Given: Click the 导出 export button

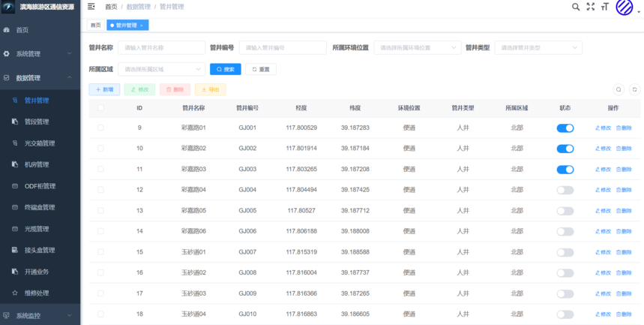Looking at the screenshot, I should coord(210,89).
